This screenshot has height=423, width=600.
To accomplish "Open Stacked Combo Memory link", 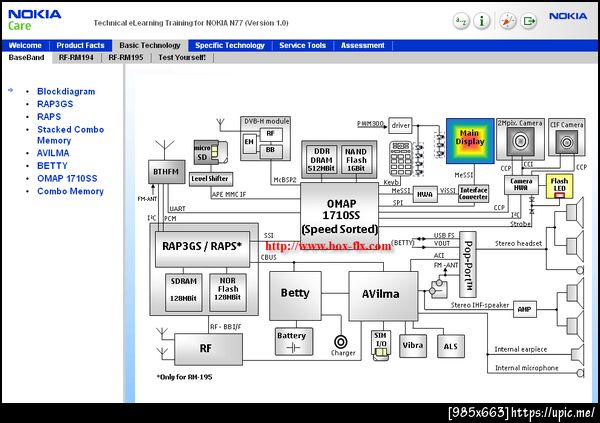I will [x=70, y=135].
